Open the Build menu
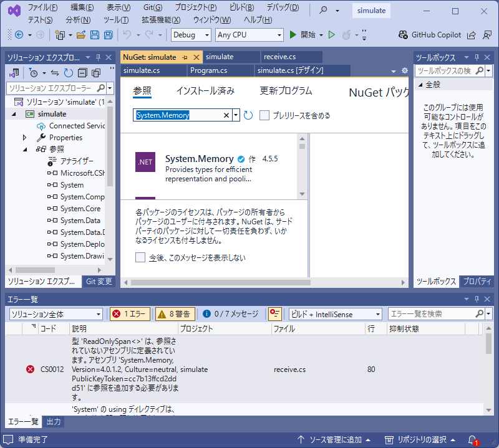 click(242, 7)
